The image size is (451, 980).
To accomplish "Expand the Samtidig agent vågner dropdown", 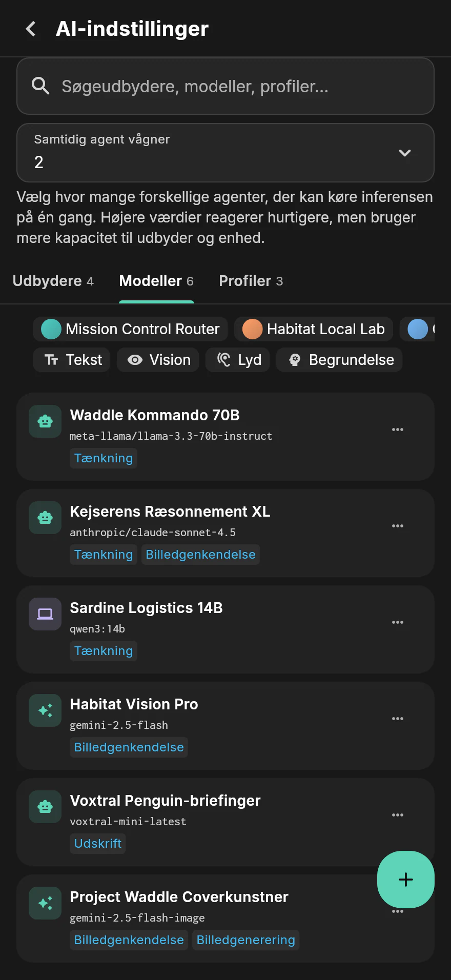I will pyautogui.click(x=225, y=153).
